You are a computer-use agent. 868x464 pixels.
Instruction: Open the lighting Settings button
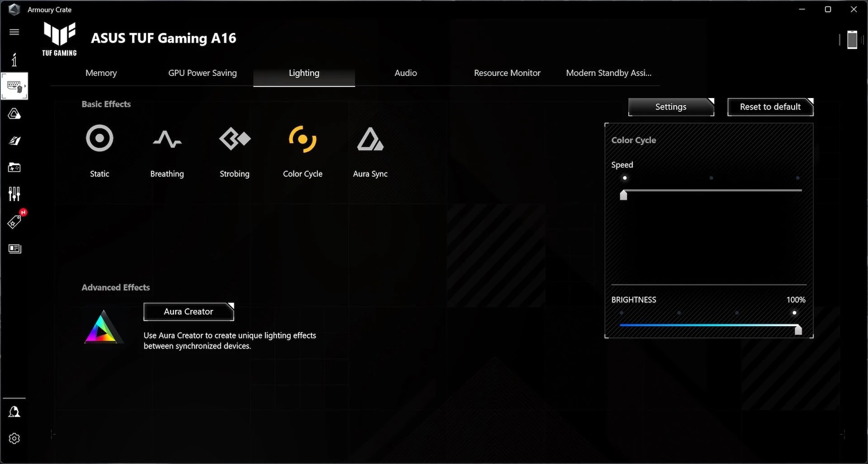click(x=671, y=107)
